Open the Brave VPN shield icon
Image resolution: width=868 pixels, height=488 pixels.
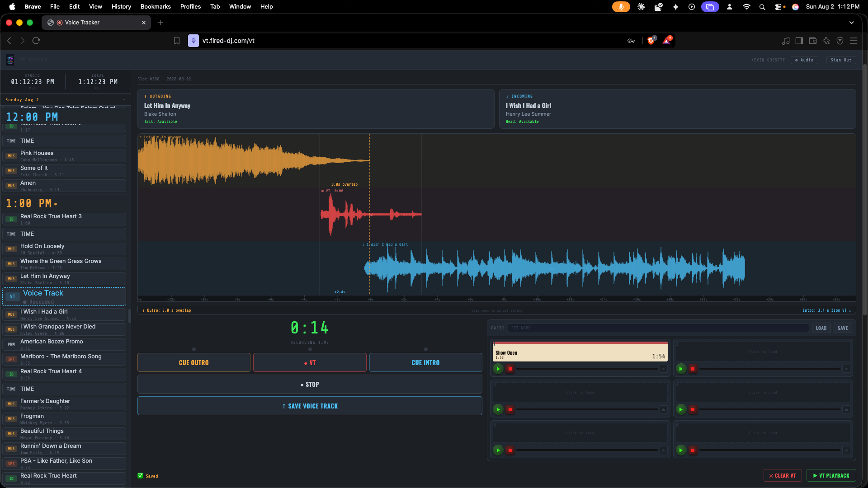pyautogui.click(x=840, y=41)
